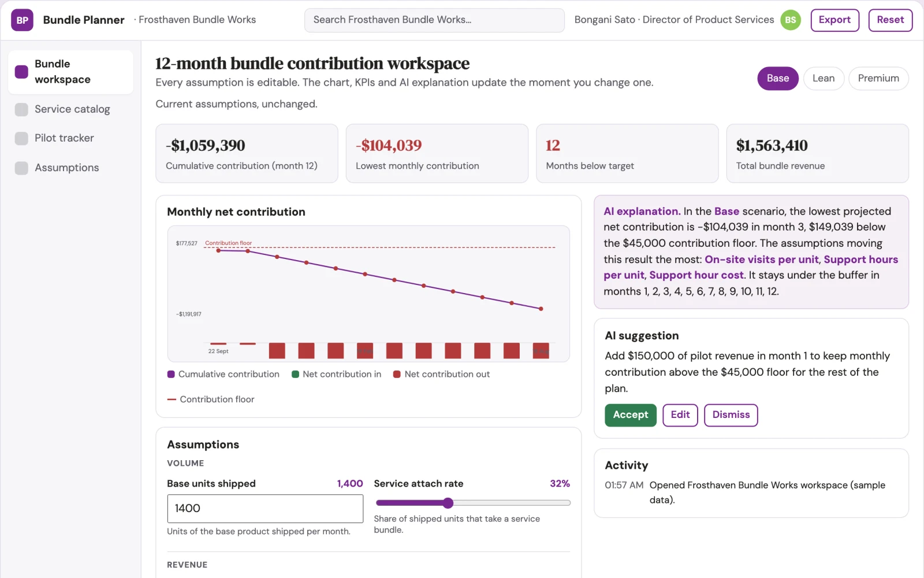Click the last cumulative contribution data point

pos(541,309)
